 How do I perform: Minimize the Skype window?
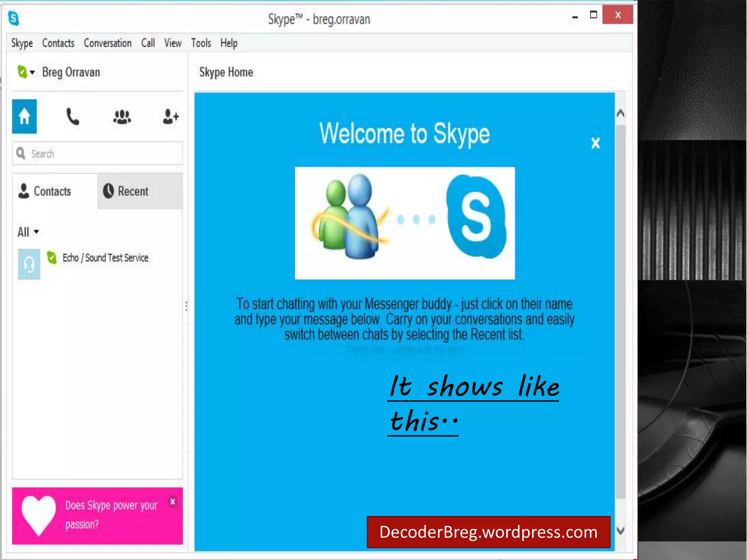coord(575,17)
